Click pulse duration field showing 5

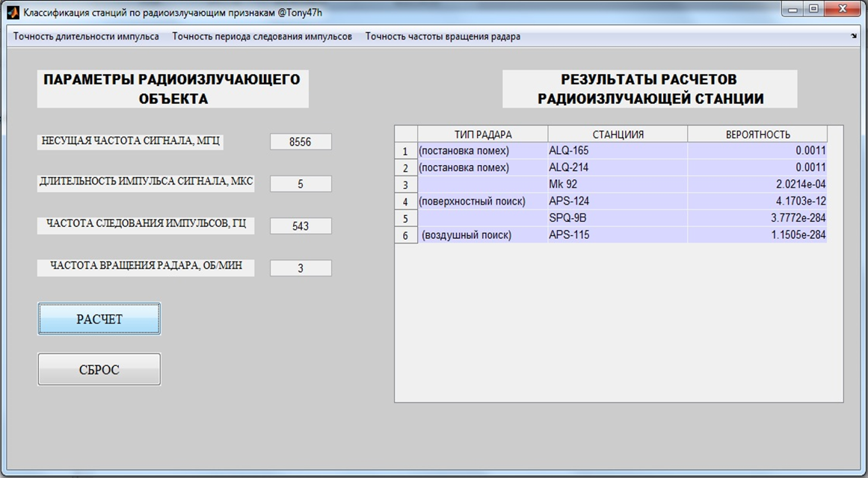coord(301,184)
